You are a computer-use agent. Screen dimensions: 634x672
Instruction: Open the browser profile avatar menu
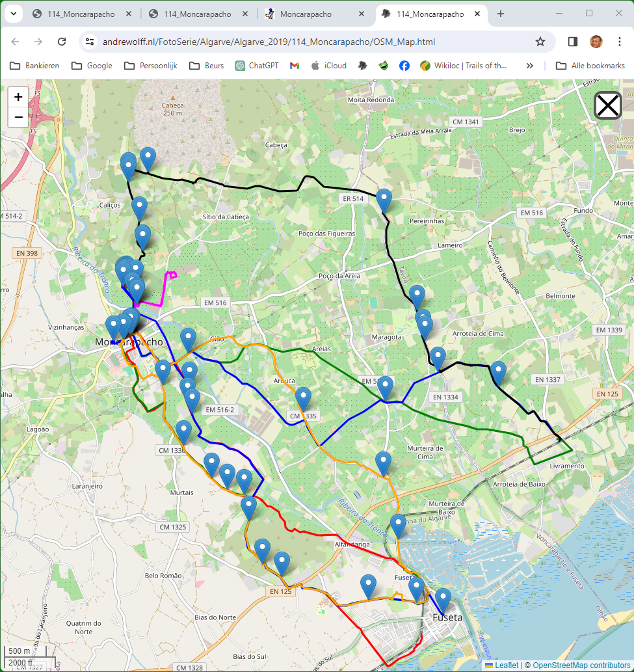[x=597, y=41]
